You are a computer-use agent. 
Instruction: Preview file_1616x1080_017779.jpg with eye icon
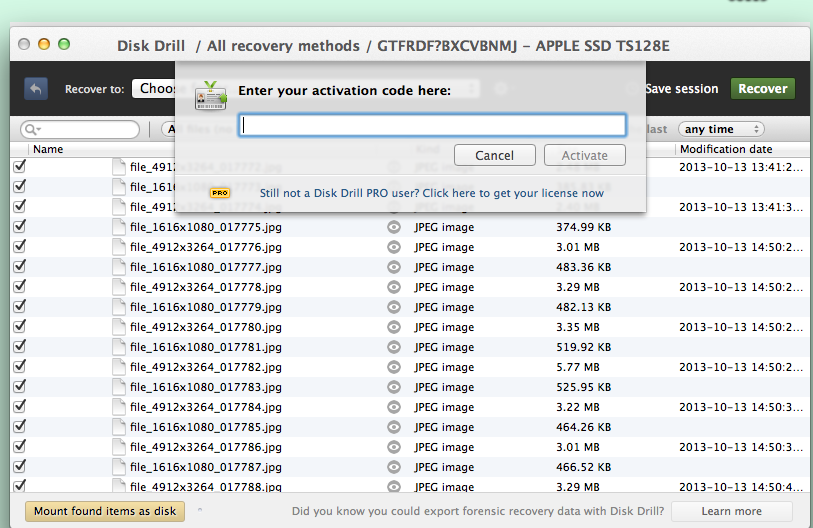(394, 307)
